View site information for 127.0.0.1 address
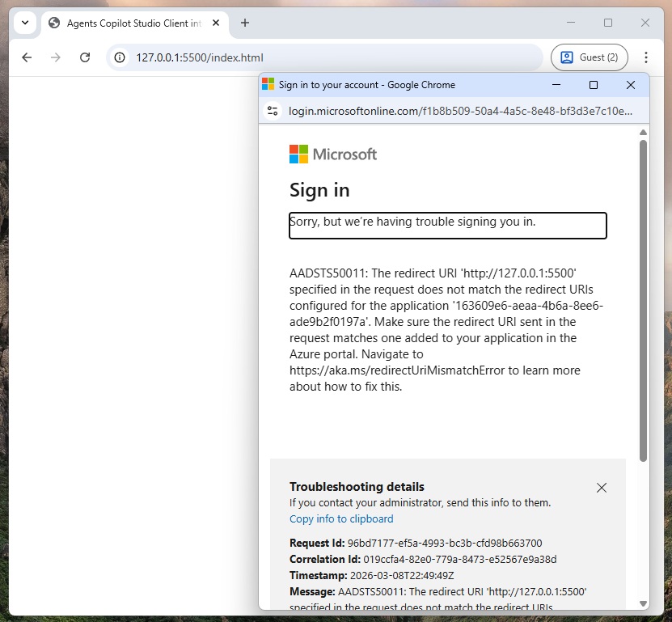 tap(120, 57)
